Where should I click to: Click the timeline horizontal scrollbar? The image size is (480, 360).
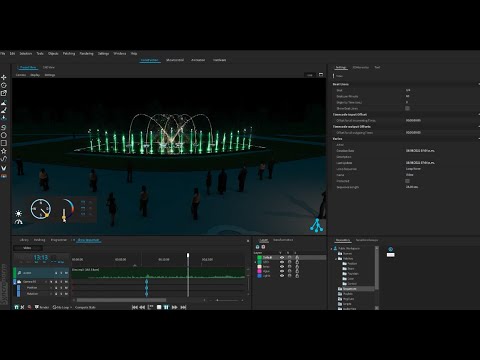(x=121, y=300)
